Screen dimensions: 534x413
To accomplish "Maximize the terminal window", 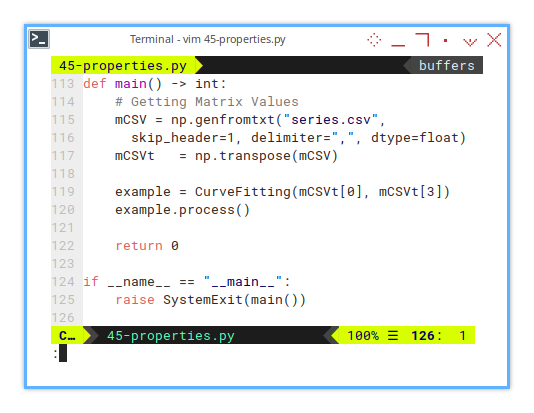I will coord(422,39).
